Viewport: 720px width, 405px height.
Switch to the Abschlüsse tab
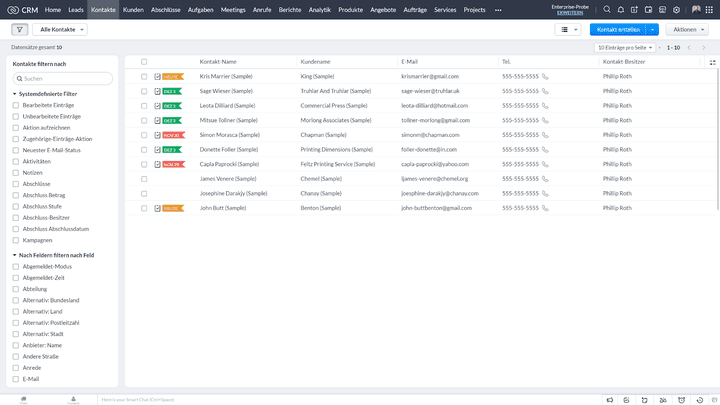coord(166,9)
